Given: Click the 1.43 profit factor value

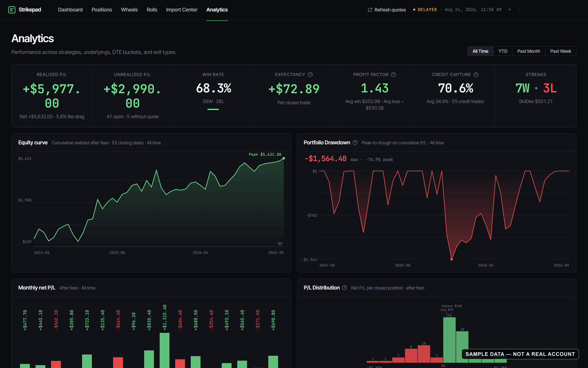Looking at the screenshot, I should (x=375, y=88).
